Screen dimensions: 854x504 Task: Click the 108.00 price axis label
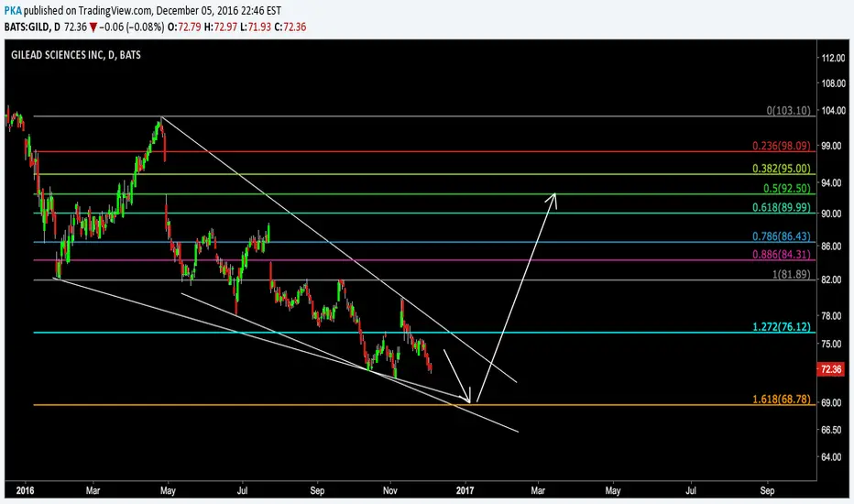click(833, 83)
